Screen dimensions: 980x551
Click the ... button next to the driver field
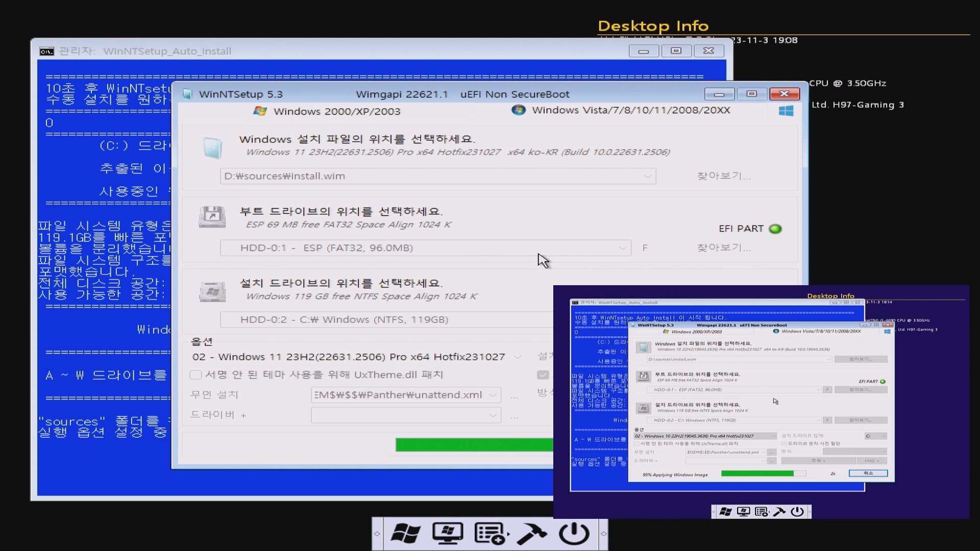click(514, 416)
